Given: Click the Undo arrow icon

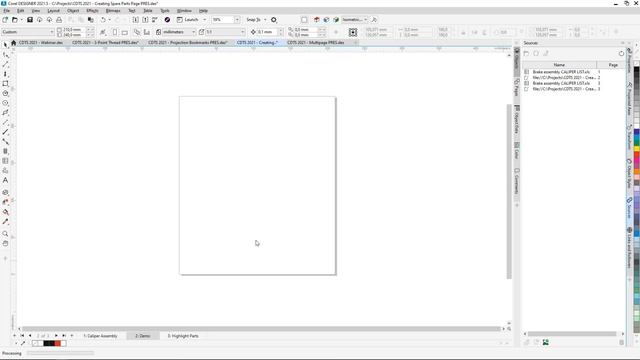Looking at the screenshot, I should pos(103,20).
